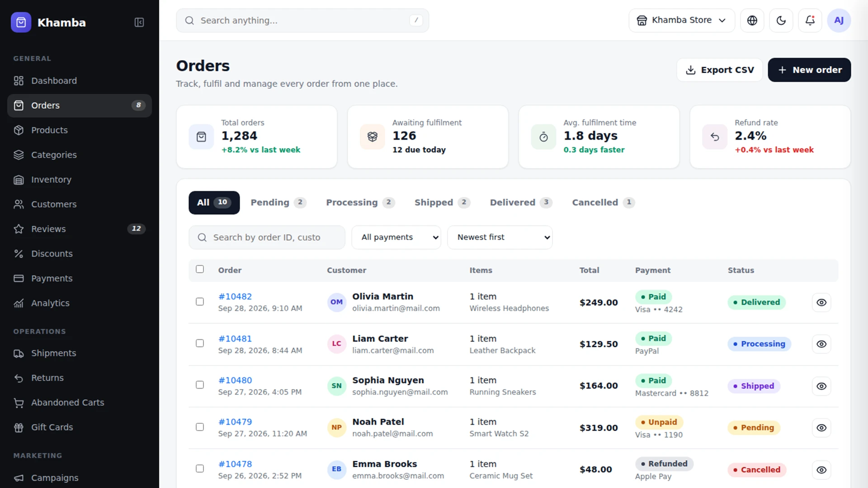Open Gift Cards page

pos(80,427)
